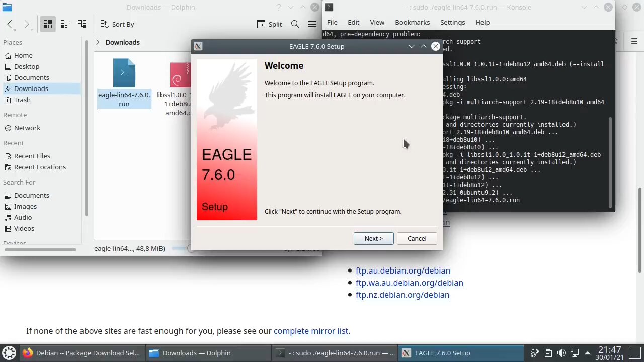Image resolution: width=644 pixels, height=362 pixels.
Task: Switch Dolphin to Icons view mode
Action: [x=47, y=24]
